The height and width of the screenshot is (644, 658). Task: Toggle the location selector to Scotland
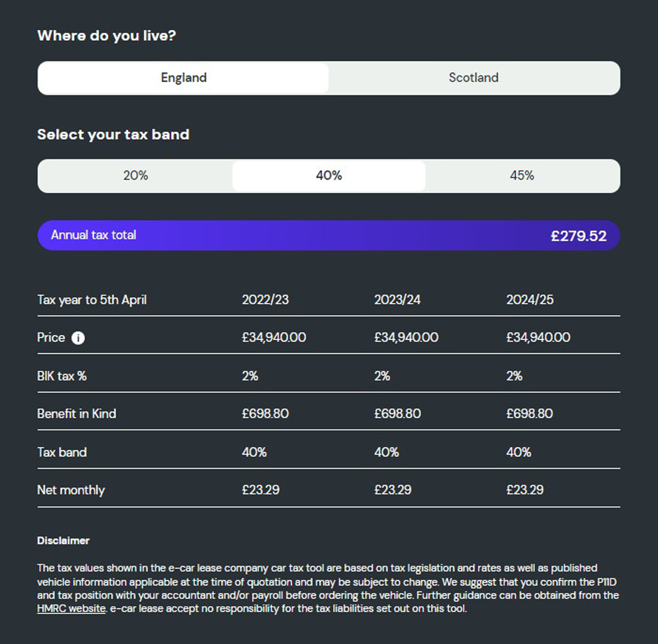tap(474, 78)
